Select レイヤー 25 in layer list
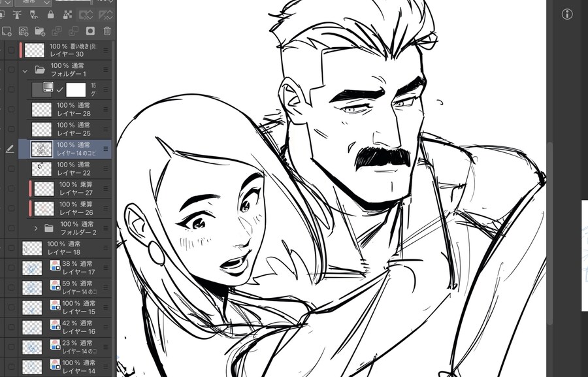Viewport: 588px width, 377px height. [x=73, y=129]
